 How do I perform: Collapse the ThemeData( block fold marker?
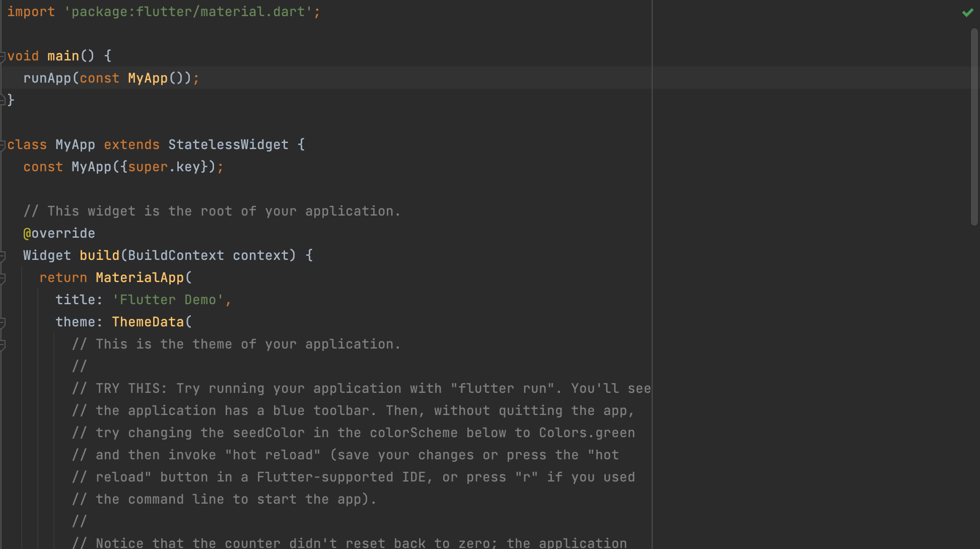coord(3,322)
